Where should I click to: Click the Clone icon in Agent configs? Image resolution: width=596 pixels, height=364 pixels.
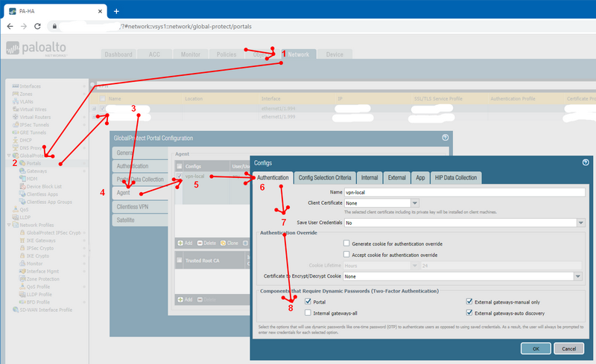[223, 243]
